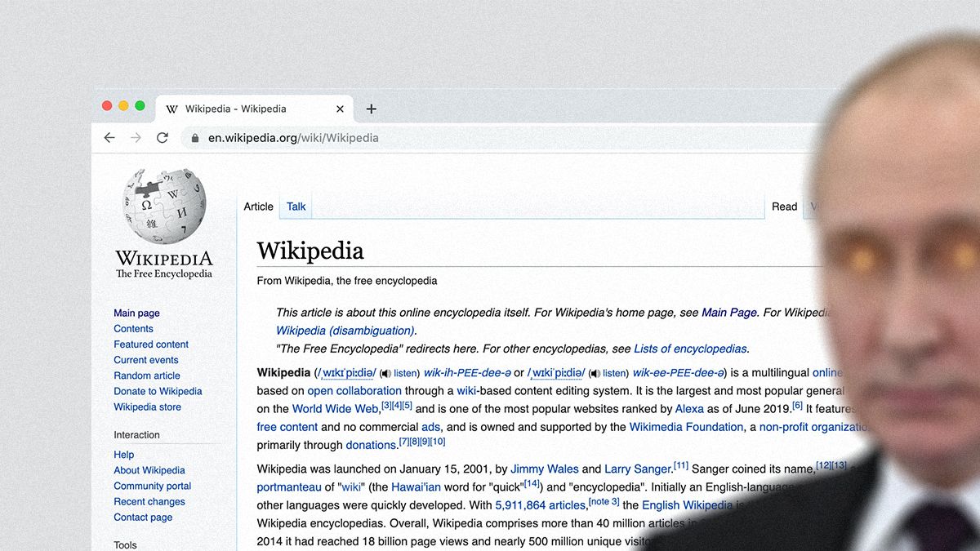Open Main page sidebar link
The image size is (980, 551).
[x=136, y=313]
